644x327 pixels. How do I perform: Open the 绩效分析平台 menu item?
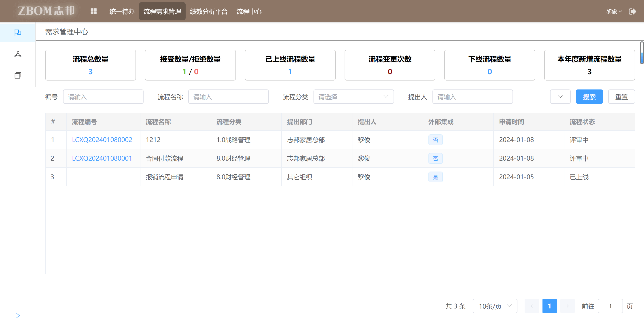click(x=208, y=11)
